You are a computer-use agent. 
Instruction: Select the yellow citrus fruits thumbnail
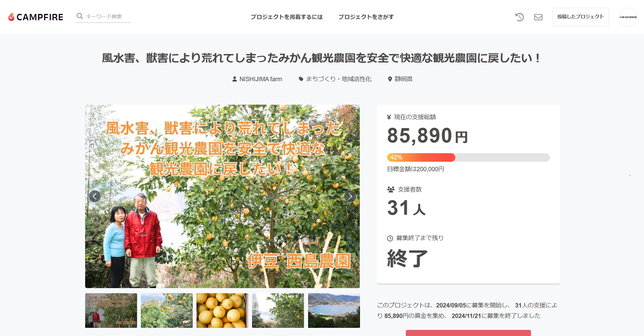click(222, 311)
